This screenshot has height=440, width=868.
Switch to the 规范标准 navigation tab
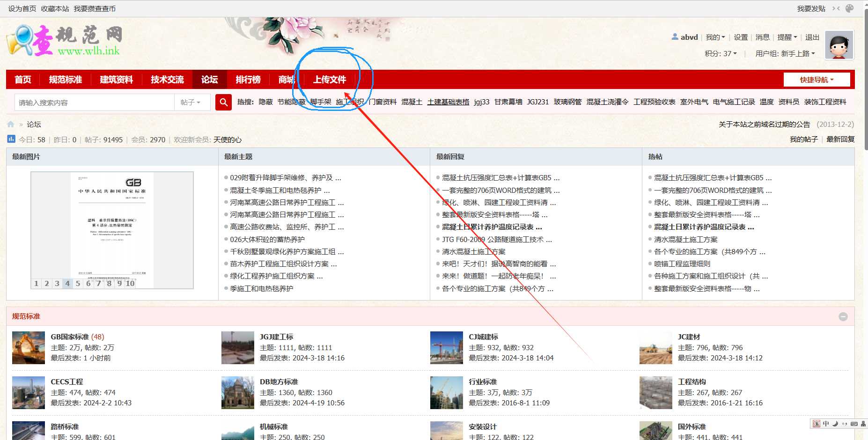(66, 80)
